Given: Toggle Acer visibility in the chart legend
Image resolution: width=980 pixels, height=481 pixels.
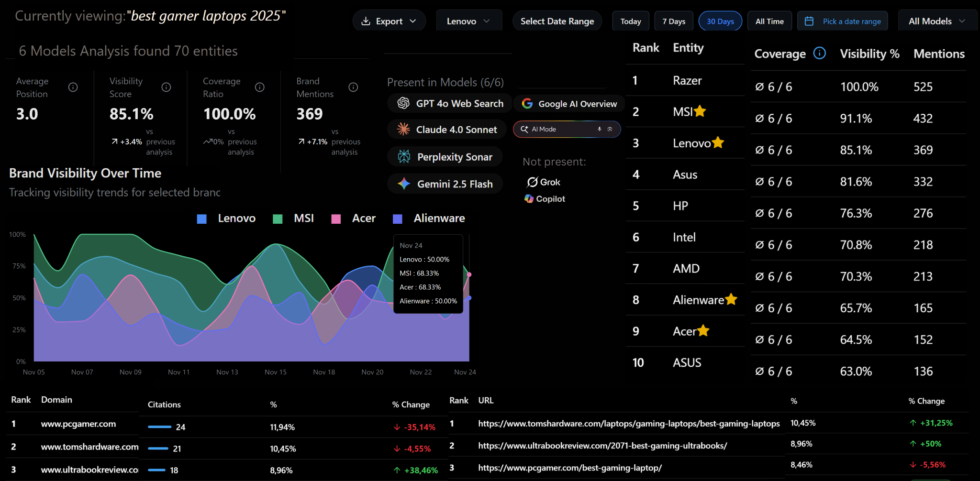Looking at the screenshot, I should pyautogui.click(x=354, y=218).
